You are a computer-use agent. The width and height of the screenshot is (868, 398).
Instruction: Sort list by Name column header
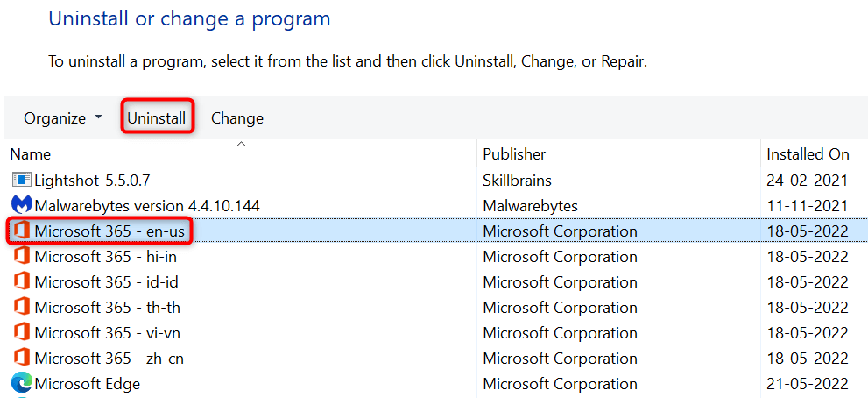point(32,154)
